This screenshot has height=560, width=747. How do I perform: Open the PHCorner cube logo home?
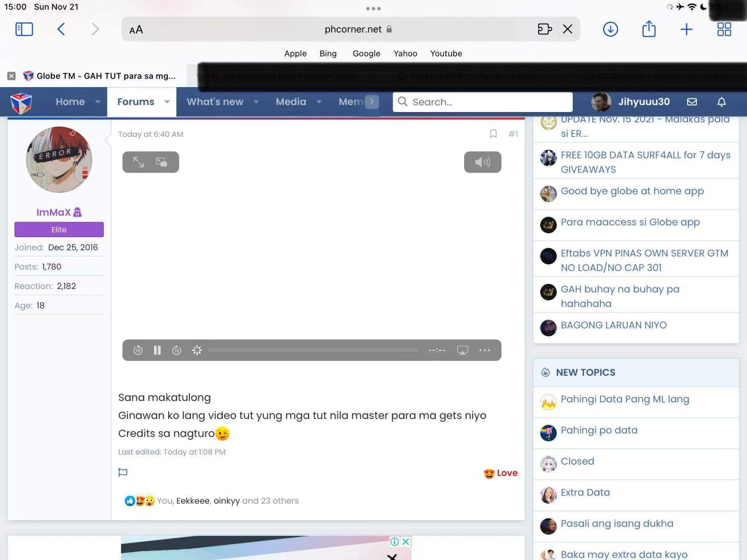pos(21,103)
